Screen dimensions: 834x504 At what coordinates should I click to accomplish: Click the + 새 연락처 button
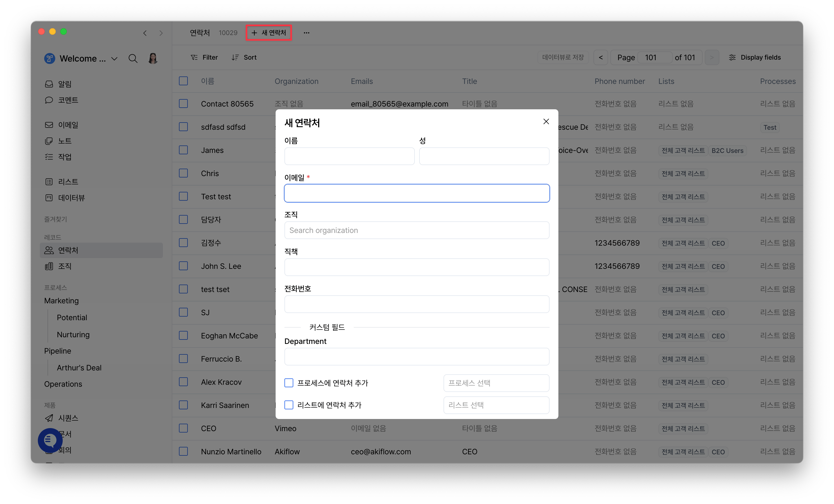click(269, 33)
